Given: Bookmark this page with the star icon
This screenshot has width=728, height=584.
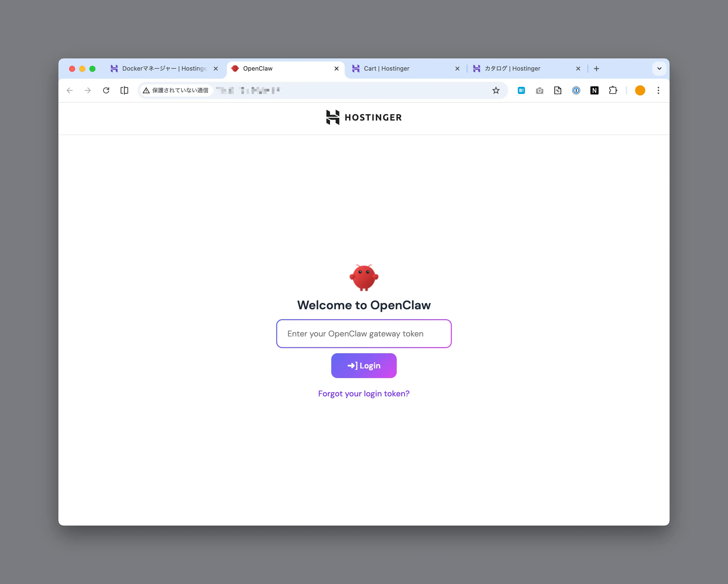Looking at the screenshot, I should pos(496,90).
